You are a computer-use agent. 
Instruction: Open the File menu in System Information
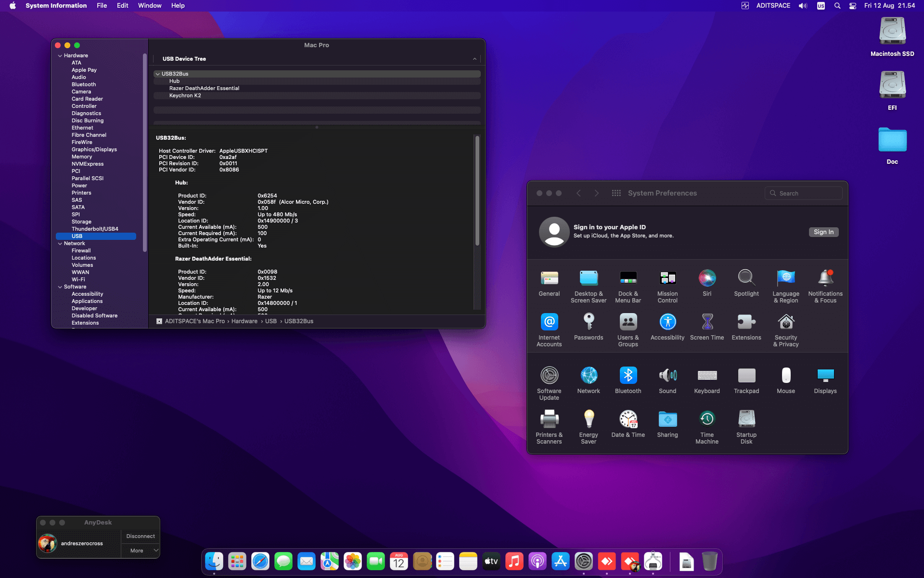pos(102,5)
